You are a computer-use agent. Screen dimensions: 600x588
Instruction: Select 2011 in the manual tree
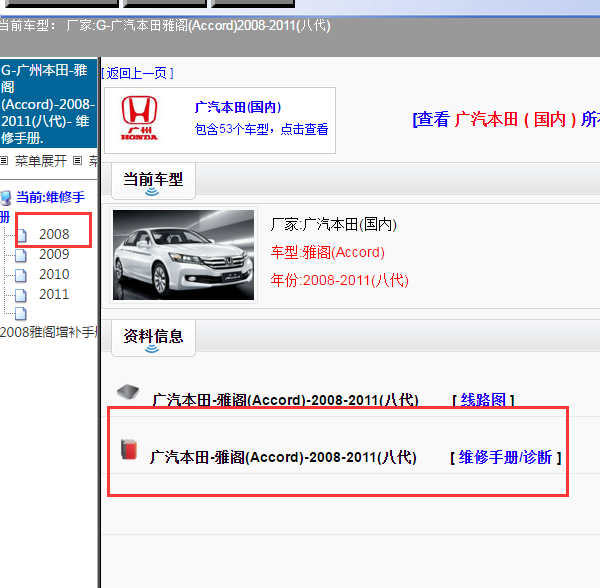tap(54, 294)
